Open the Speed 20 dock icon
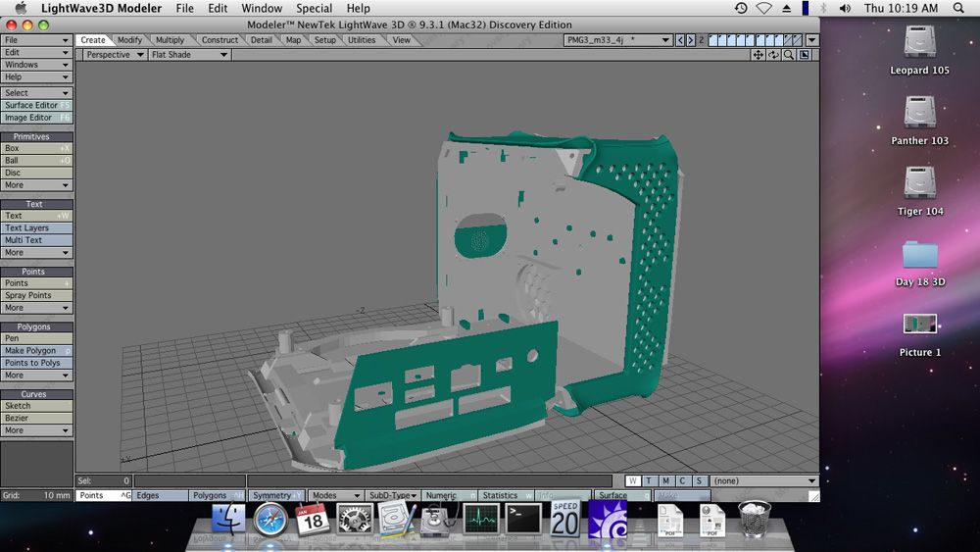 pyautogui.click(x=565, y=519)
